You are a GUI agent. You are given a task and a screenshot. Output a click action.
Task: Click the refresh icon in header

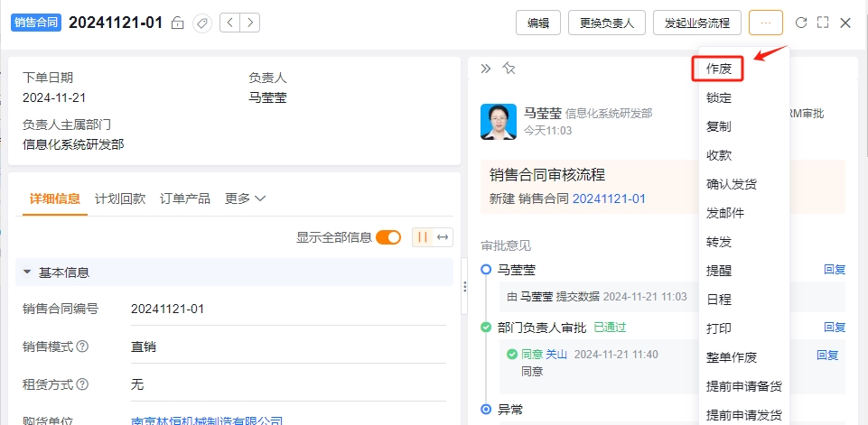coord(800,23)
